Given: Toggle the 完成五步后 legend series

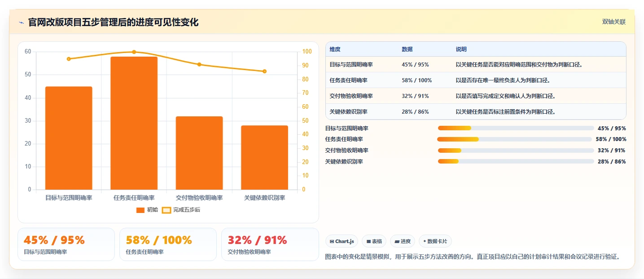Looking at the screenshot, I should click(x=181, y=210).
